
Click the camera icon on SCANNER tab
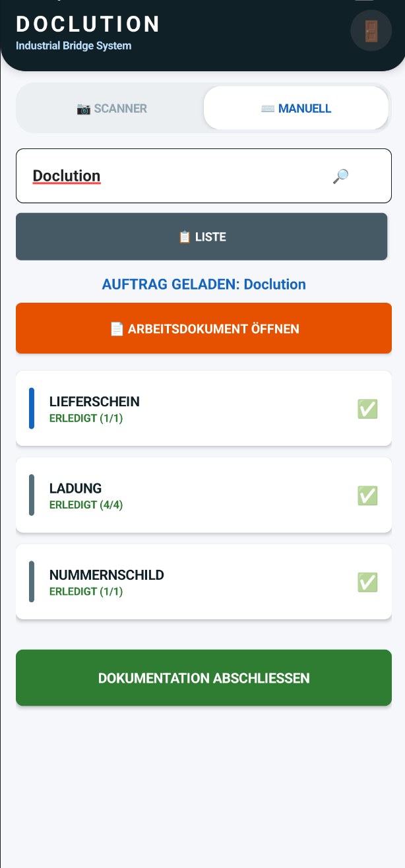pyautogui.click(x=84, y=109)
